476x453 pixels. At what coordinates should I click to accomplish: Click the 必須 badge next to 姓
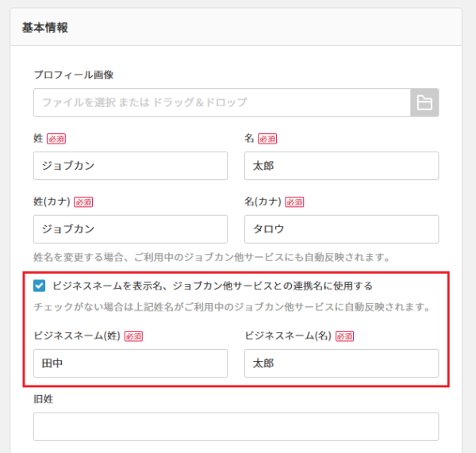coord(56,139)
